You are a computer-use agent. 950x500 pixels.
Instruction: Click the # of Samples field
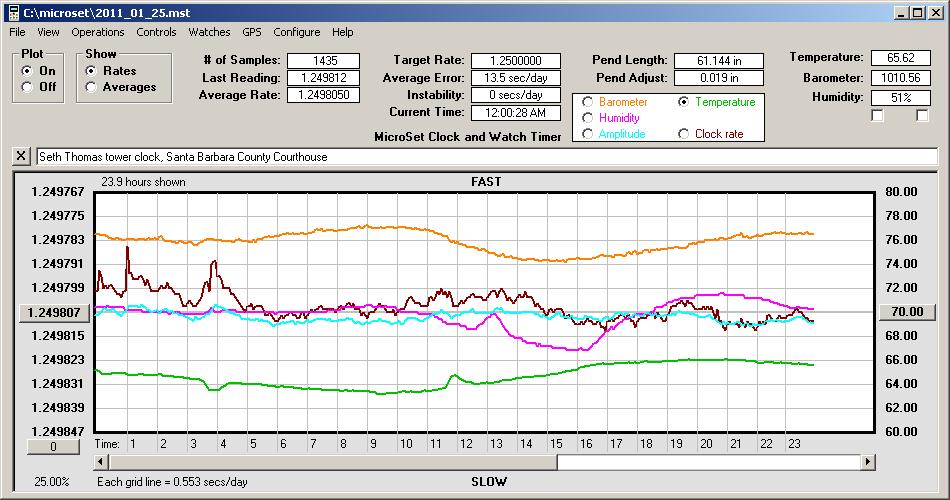[x=324, y=61]
